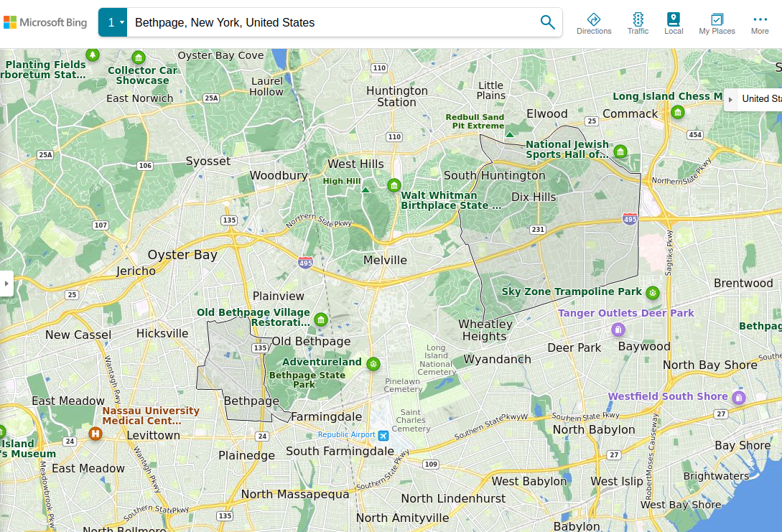Click the Commack label
The height and width of the screenshot is (532, 782).
630,113
